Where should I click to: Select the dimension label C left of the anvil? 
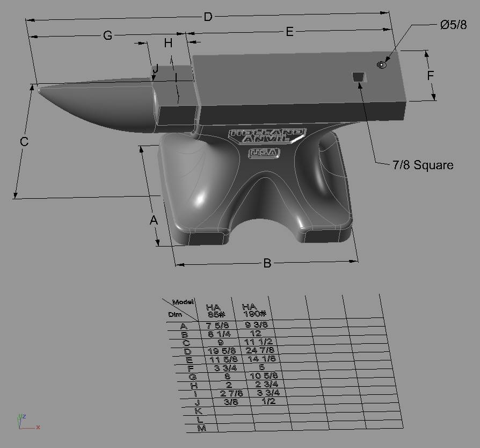coord(24,141)
